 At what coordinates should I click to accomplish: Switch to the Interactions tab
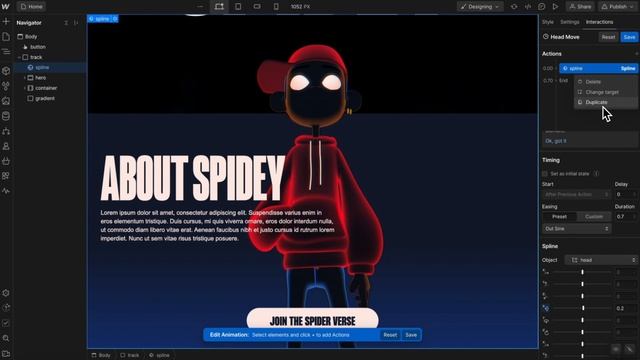(x=599, y=22)
